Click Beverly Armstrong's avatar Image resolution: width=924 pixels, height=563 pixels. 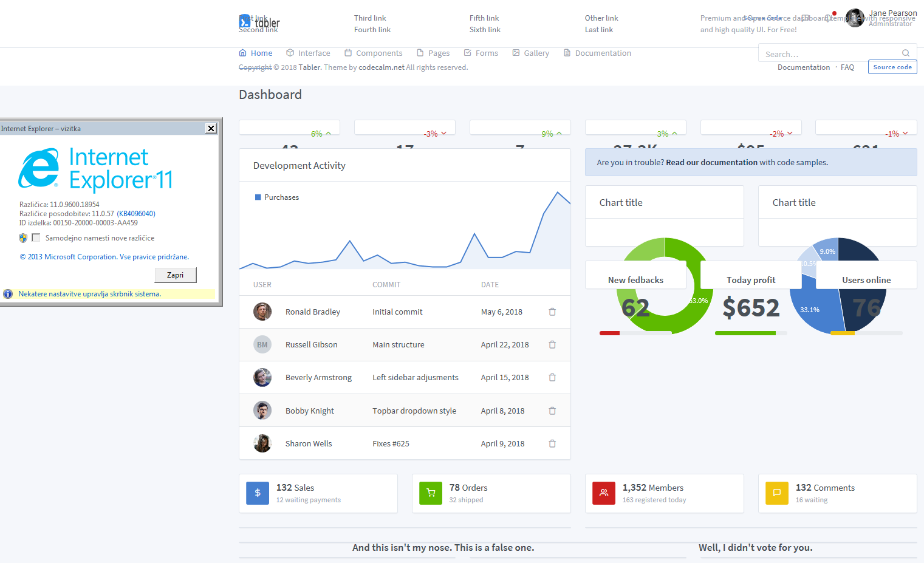pyautogui.click(x=262, y=377)
